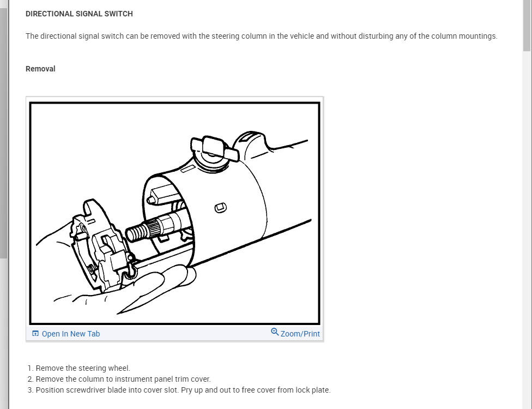Click the Open In New Tab icon
The height and width of the screenshot is (409, 532).
(35, 334)
